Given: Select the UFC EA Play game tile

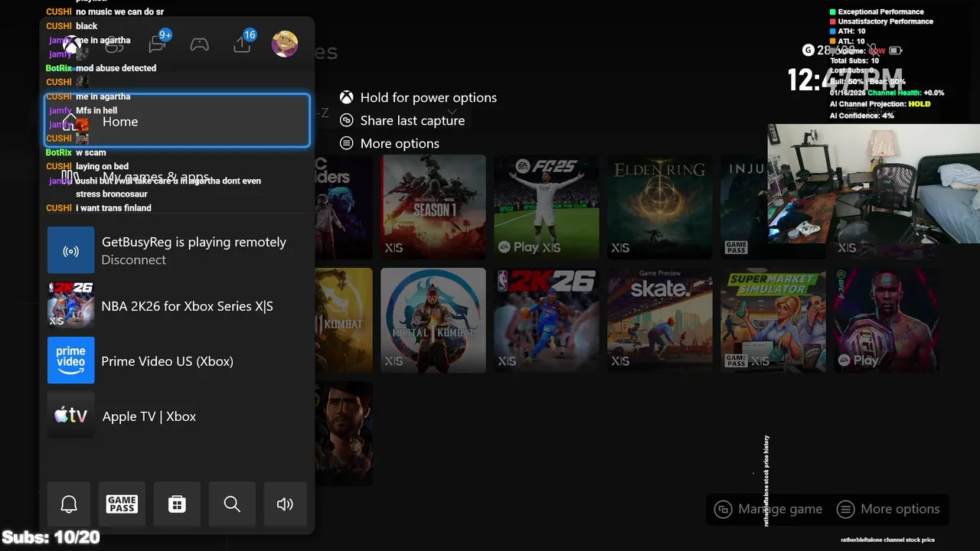Looking at the screenshot, I should pyautogui.click(x=887, y=320).
